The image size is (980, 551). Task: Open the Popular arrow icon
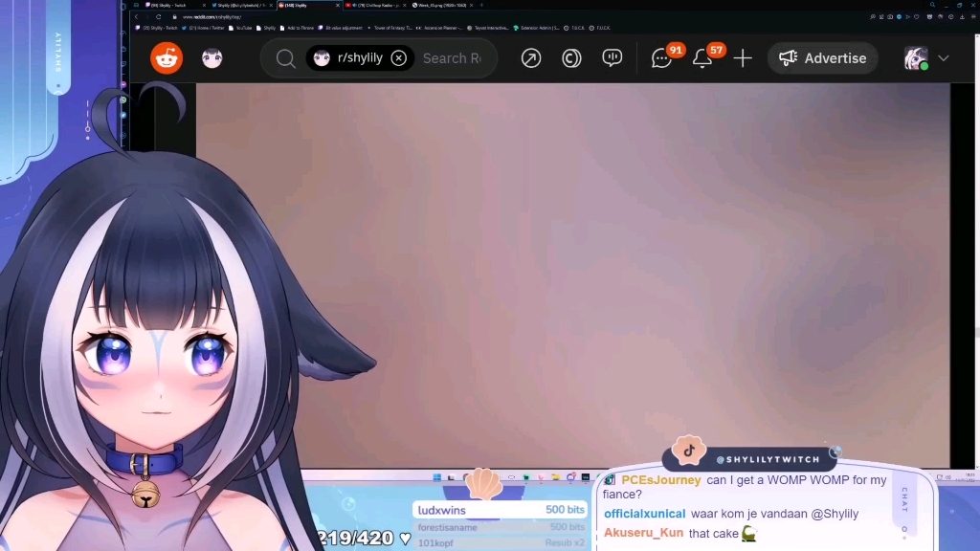click(x=531, y=58)
